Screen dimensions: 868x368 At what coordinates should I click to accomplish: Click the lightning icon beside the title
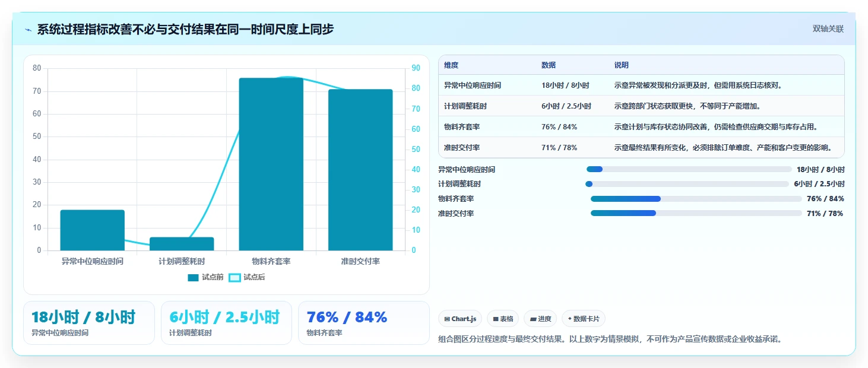[x=28, y=30]
